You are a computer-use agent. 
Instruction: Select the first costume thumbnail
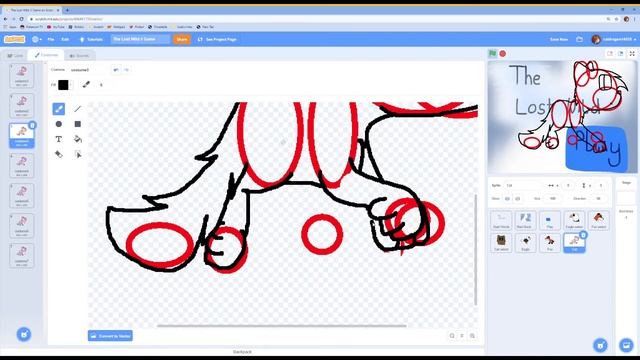pos(22,76)
